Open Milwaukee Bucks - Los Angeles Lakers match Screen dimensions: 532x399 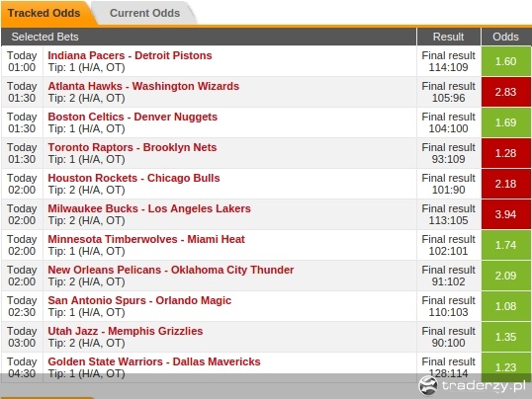[149, 208]
